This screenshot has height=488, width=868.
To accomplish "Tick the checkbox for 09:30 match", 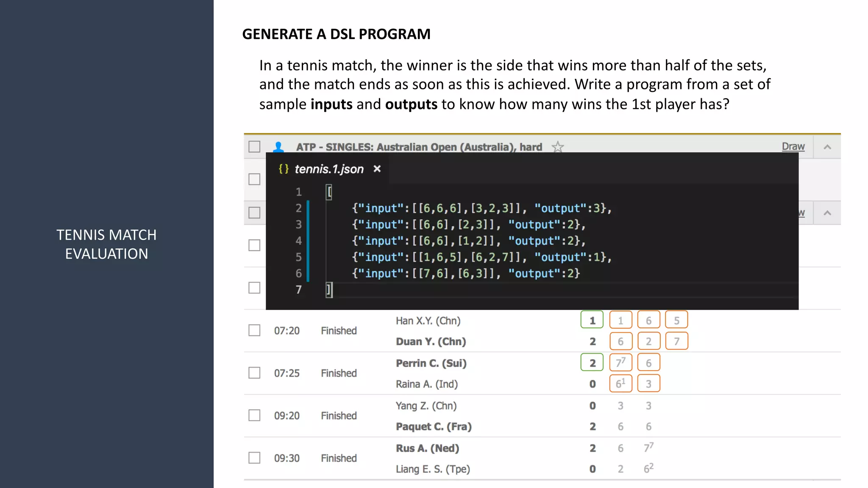I will 254,458.
